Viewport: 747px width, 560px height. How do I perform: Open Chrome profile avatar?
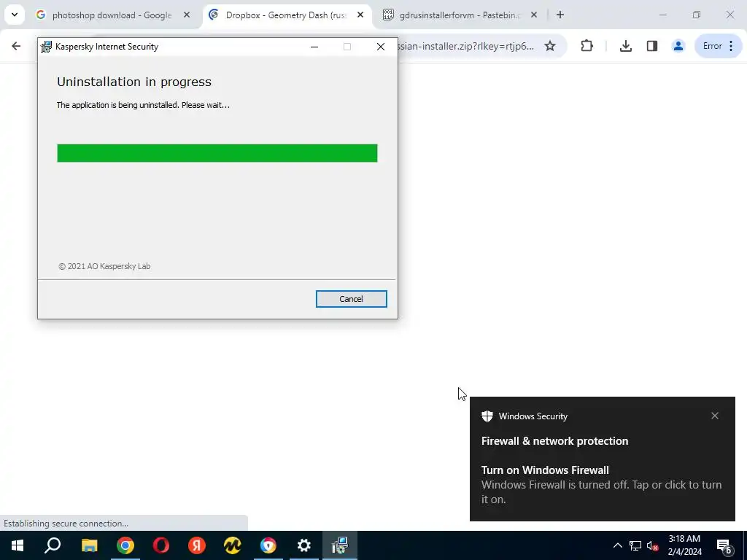pyautogui.click(x=678, y=46)
